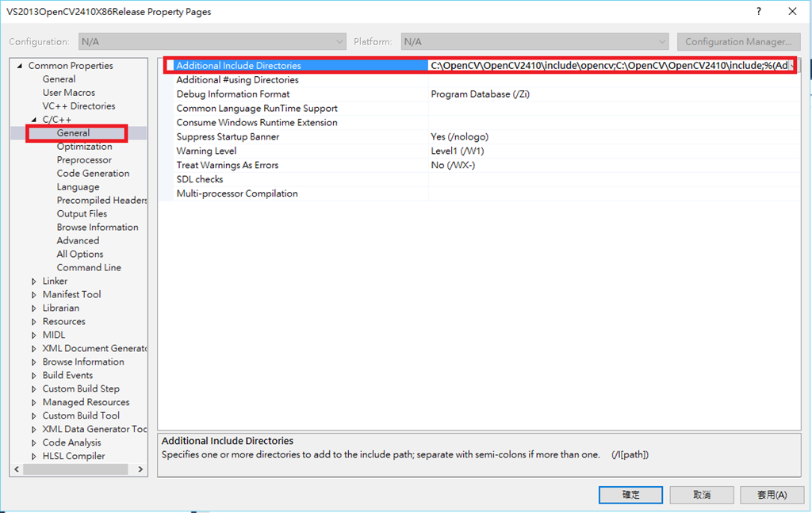812x513 pixels.
Task: Select General under C/C++
Action: click(x=73, y=133)
